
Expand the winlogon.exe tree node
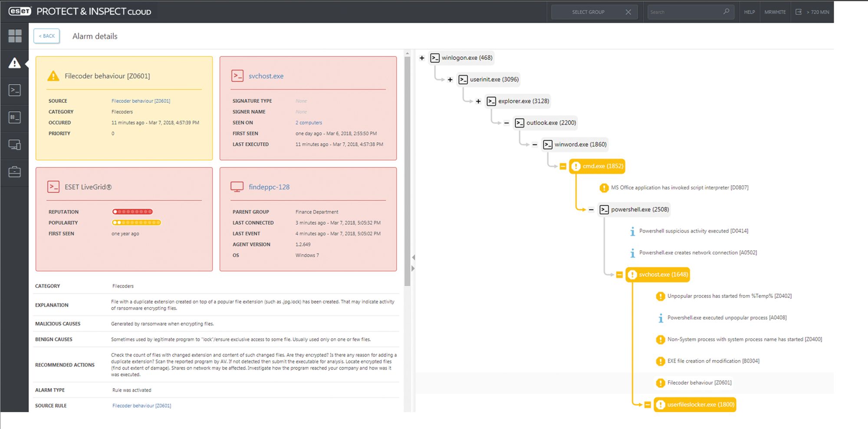[x=422, y=58]
